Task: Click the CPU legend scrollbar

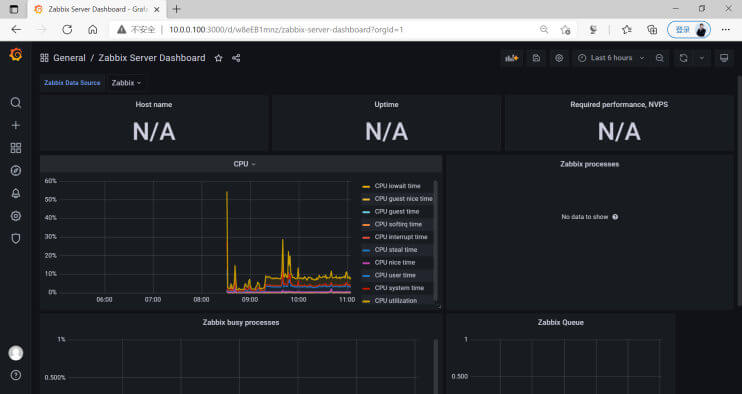Action: click(435, 241)
